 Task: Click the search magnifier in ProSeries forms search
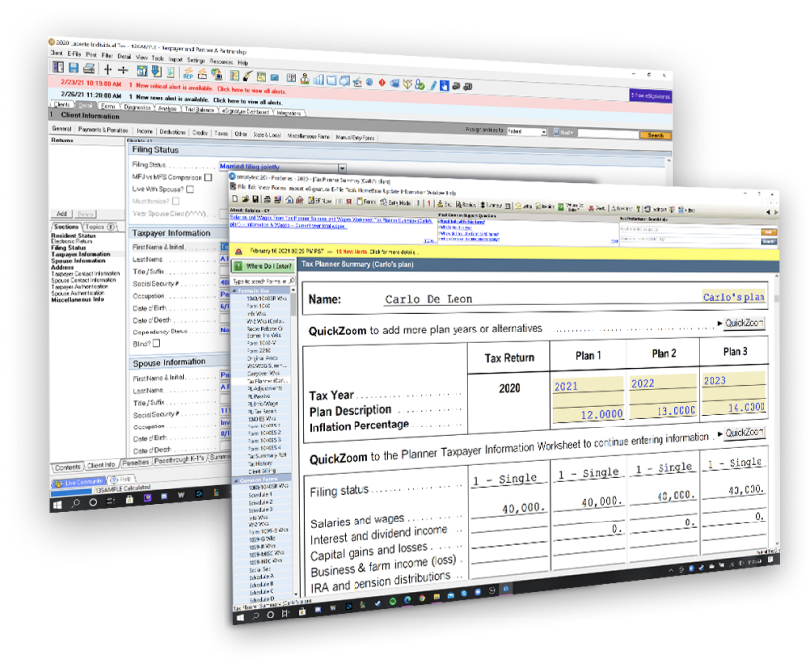[x=291, y=280]
